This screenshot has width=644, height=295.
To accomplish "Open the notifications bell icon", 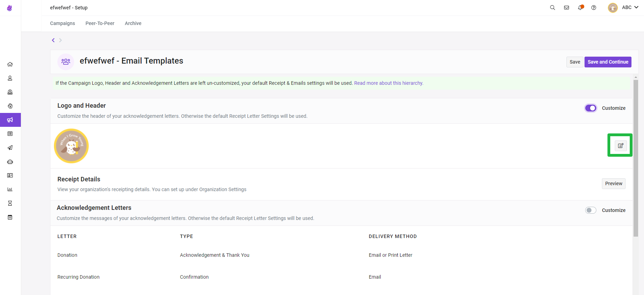I will (x=580, y=7).
